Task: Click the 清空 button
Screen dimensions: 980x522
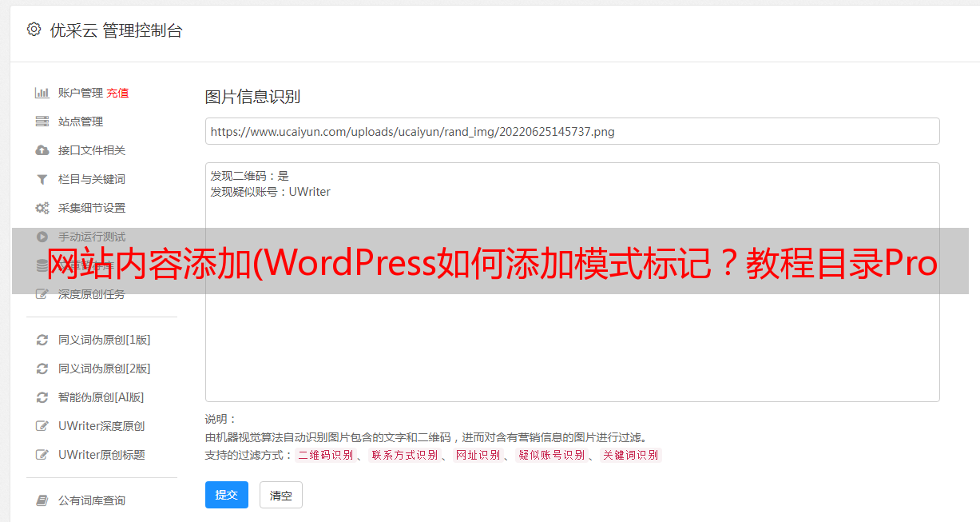Action: pos(281,496)
